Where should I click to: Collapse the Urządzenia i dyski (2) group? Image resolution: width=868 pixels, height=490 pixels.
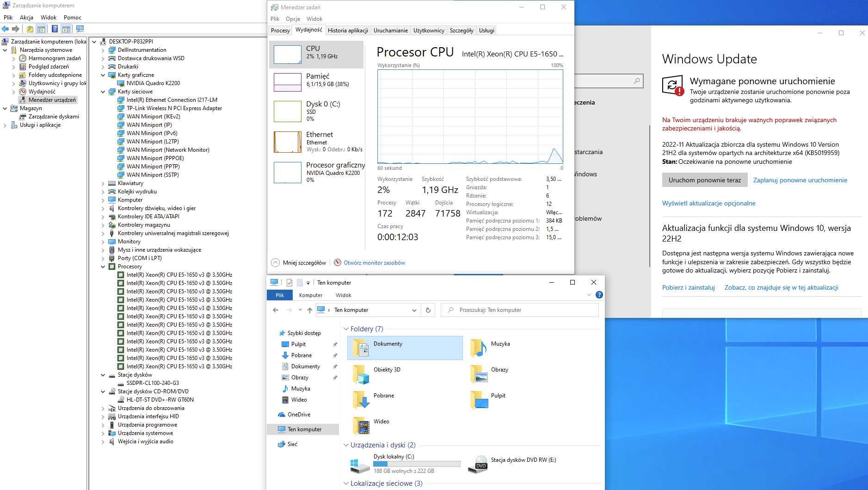346,445
